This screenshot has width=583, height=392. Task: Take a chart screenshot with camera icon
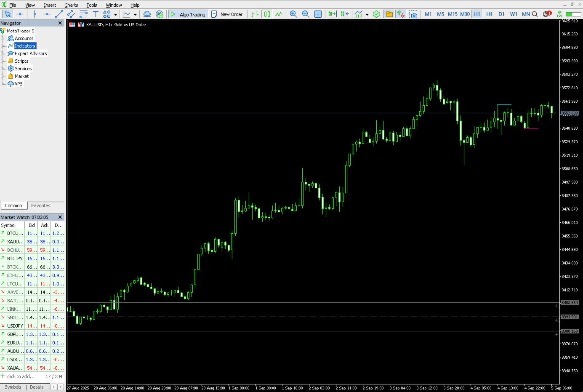coord(413,14)
